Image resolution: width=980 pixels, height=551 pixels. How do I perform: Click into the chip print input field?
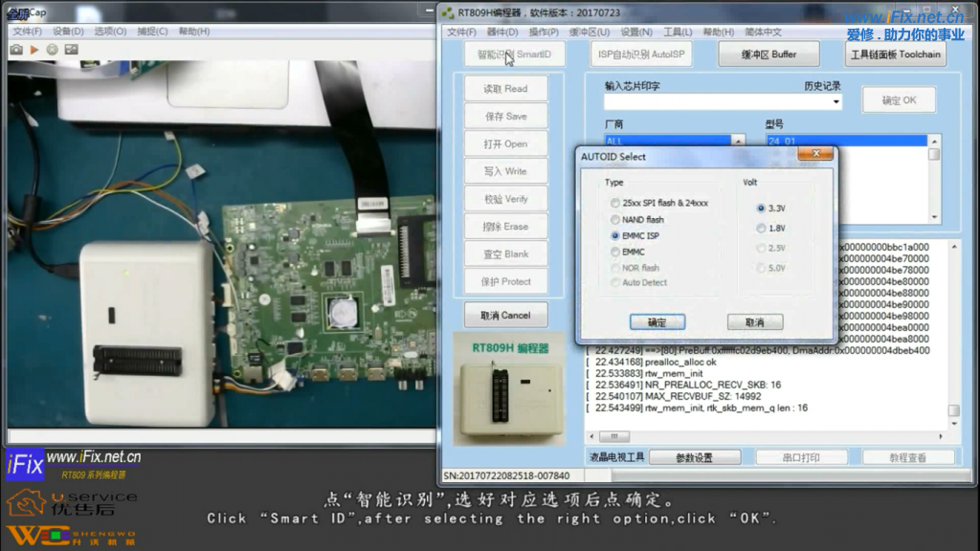click(716, 102)
